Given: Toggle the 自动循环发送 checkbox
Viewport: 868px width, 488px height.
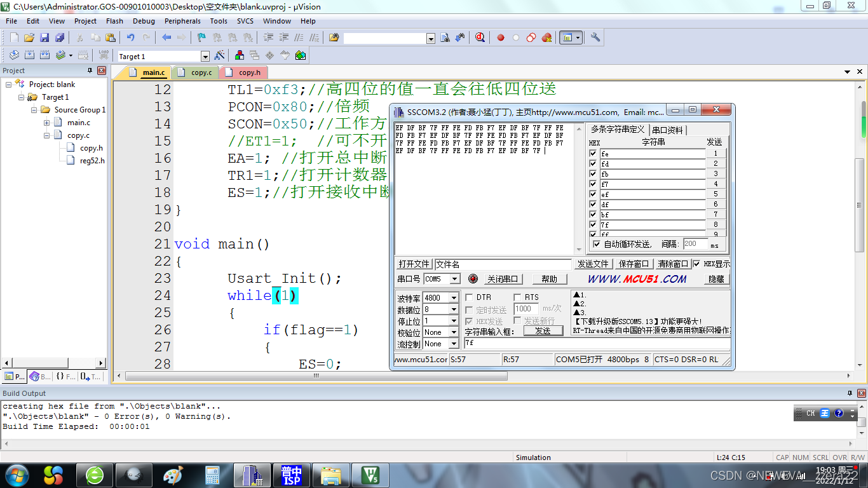Looking at the screenshot, I should [596, 244].
